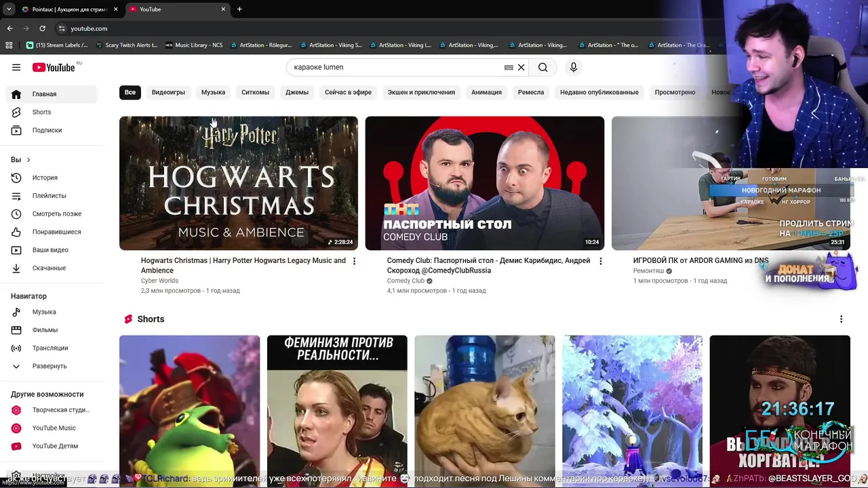Play Comedy Club Паспортный стол thumbnail
Viewport: 868px width, 488px height.
485,183
